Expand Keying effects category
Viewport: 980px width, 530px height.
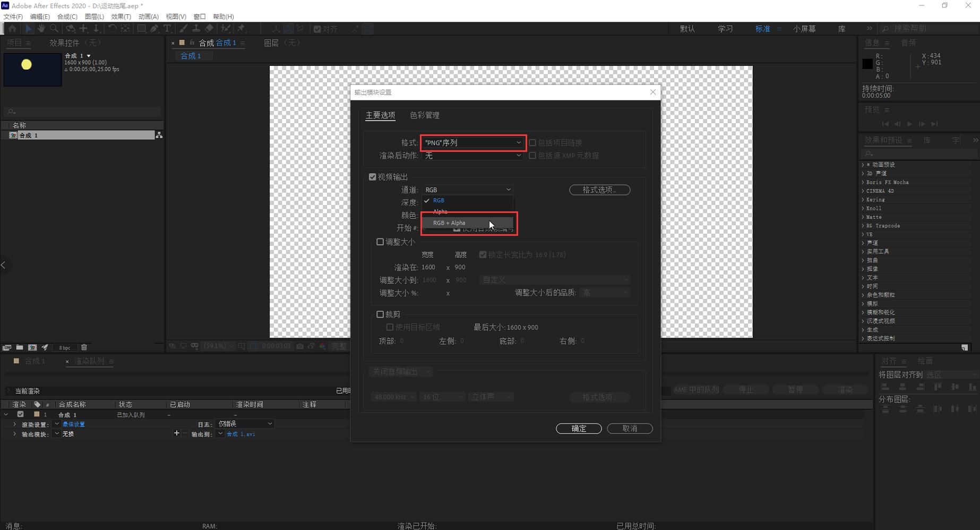pyautogui.click(x=863, y=200)
